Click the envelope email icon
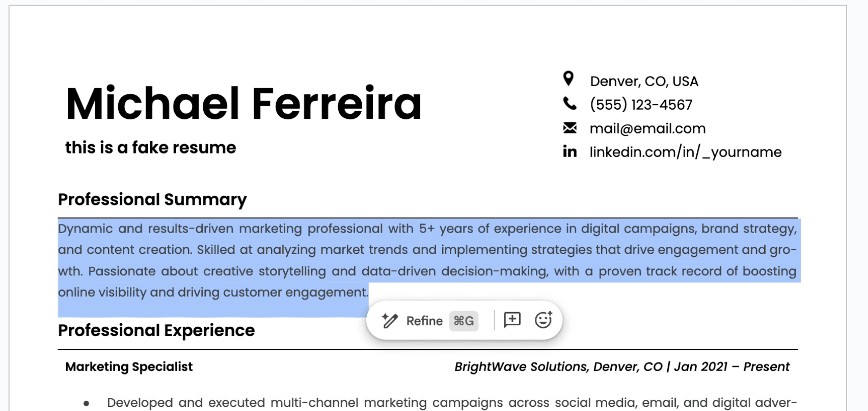868x411 pixels. pyautogui.click(x=569, y=127)
